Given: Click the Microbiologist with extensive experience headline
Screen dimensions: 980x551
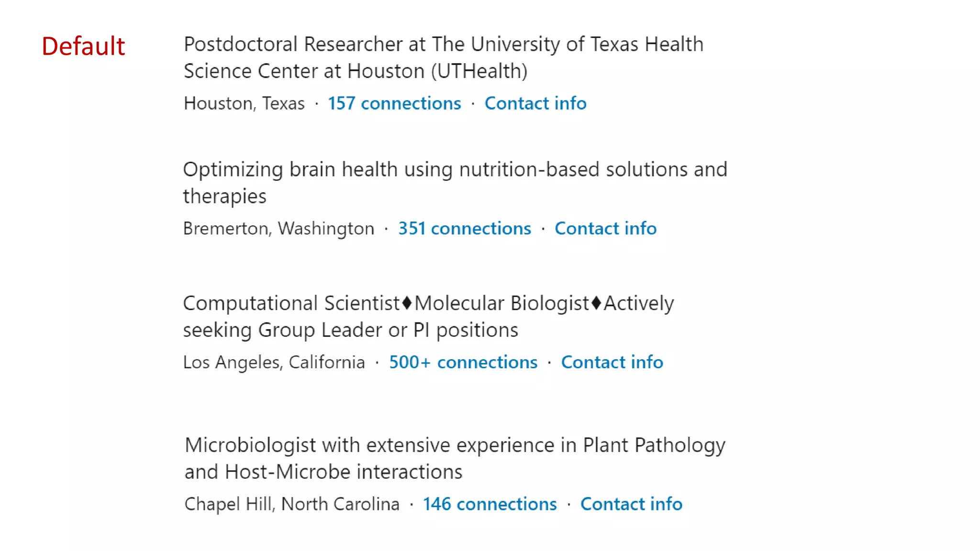Looking at the screenshot, I should [455, 445].
